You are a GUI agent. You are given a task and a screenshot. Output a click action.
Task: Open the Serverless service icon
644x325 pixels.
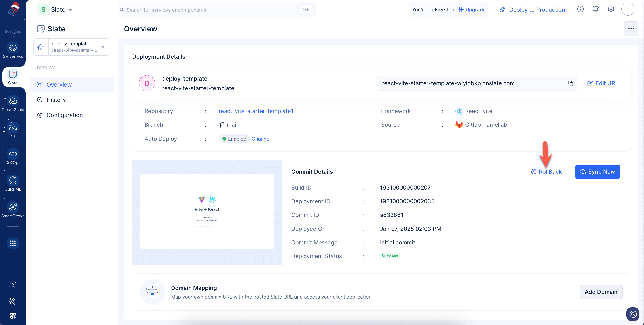pyautogui.click(x=13, y=47)
